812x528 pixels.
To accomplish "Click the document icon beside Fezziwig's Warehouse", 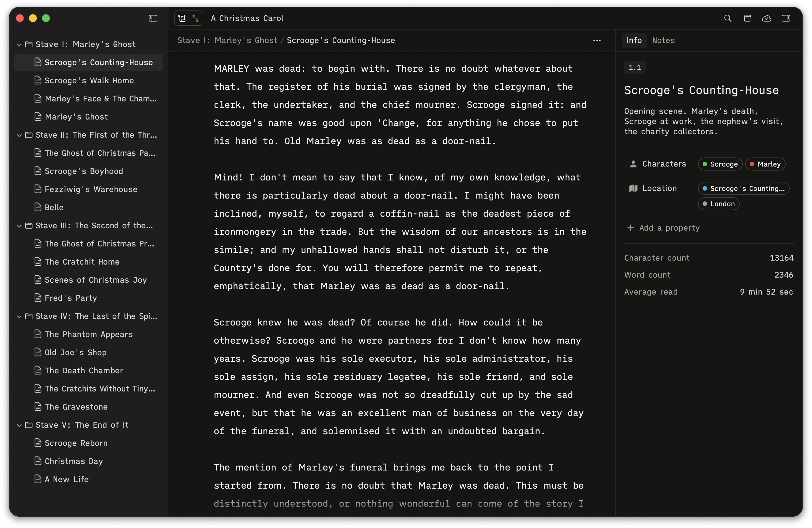I will pyautogui.click(x=38, y=189).
